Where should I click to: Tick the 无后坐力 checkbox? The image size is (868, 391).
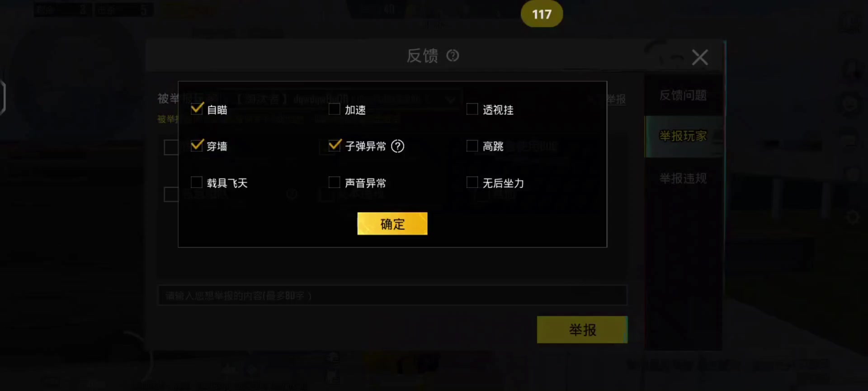coord(472,182)
